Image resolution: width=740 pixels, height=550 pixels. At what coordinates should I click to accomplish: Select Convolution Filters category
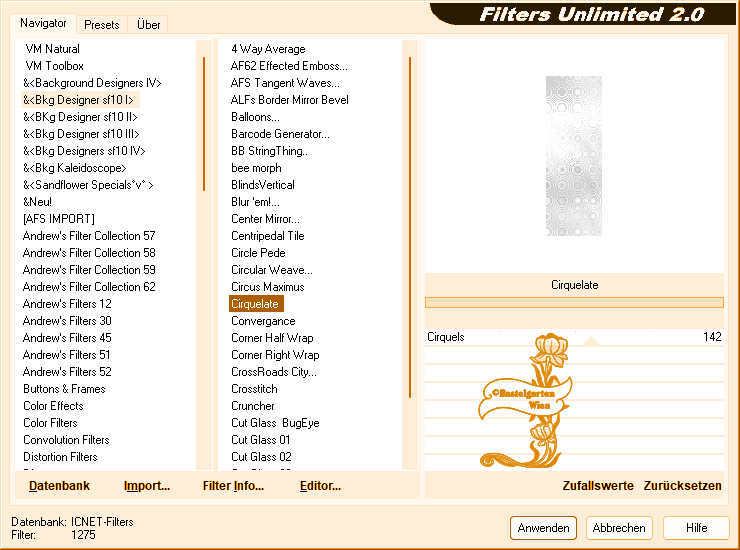[66, 440]
